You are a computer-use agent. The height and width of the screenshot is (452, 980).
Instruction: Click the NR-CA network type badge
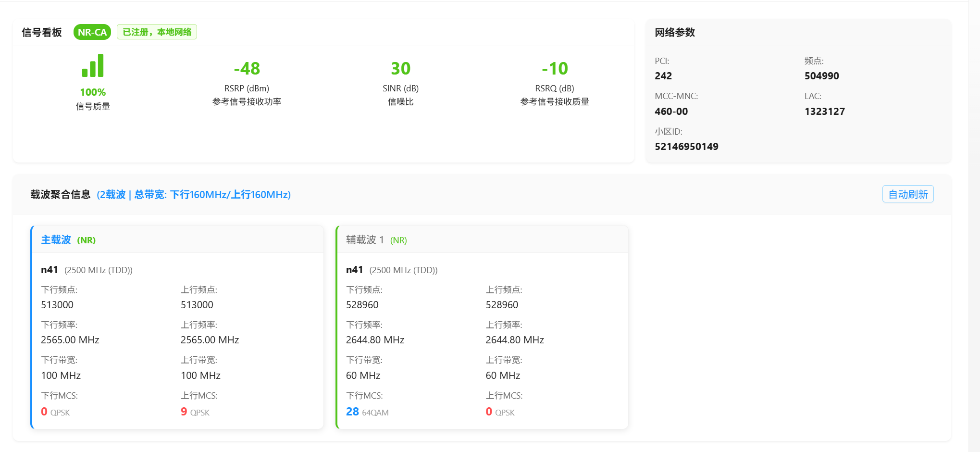(92, 32)
